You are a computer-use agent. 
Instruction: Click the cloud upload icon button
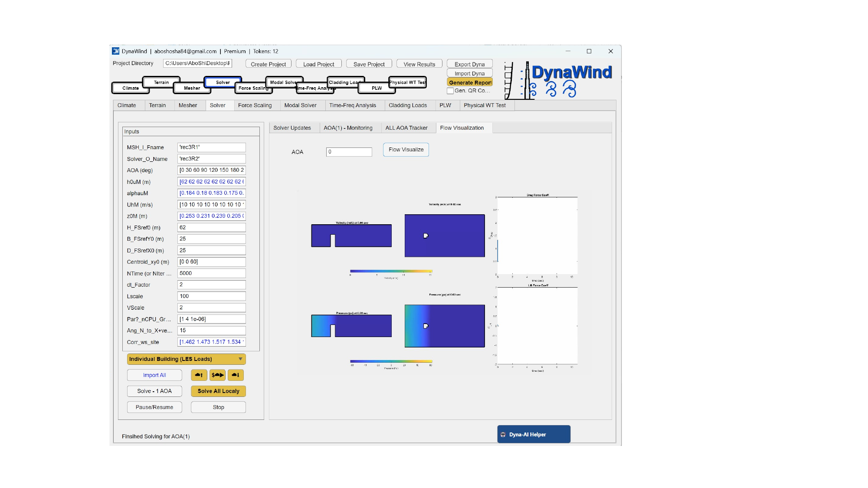199,375
